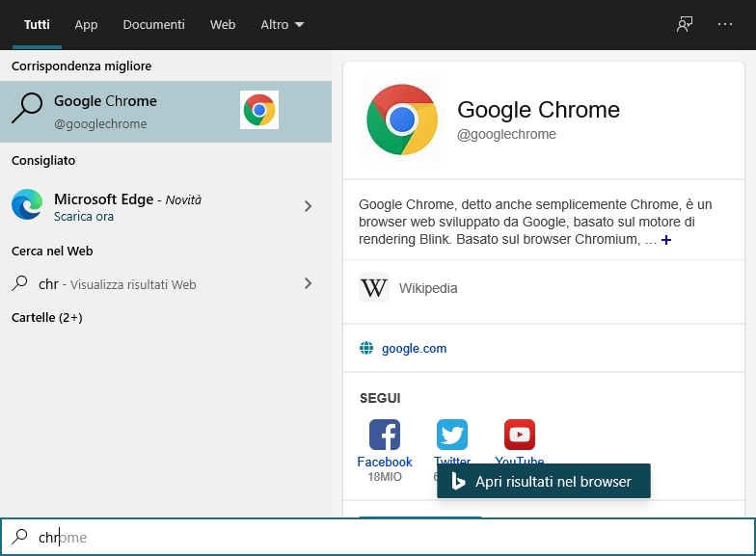Click the 18MIO follower count
This screenshot has height=556, width=756.
click(384, 476)
